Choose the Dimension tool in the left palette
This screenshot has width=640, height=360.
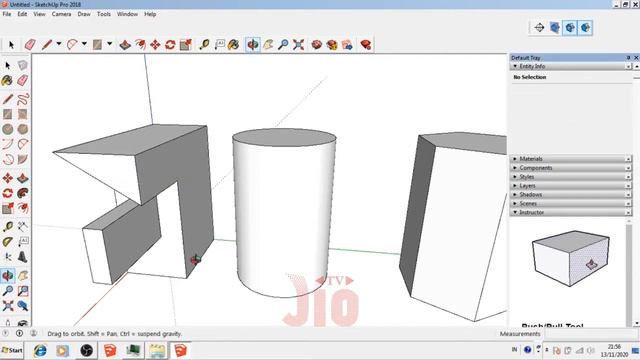pyautogui.click(x=22, y=226)
